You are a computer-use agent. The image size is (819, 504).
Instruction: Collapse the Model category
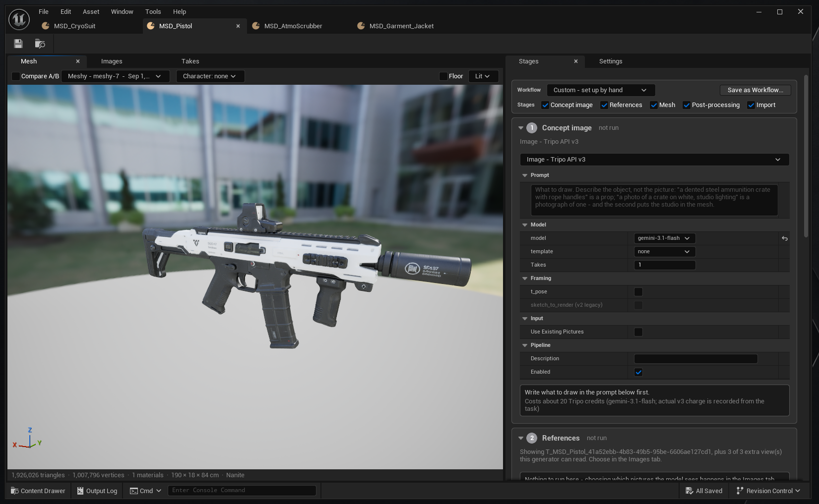525,225
